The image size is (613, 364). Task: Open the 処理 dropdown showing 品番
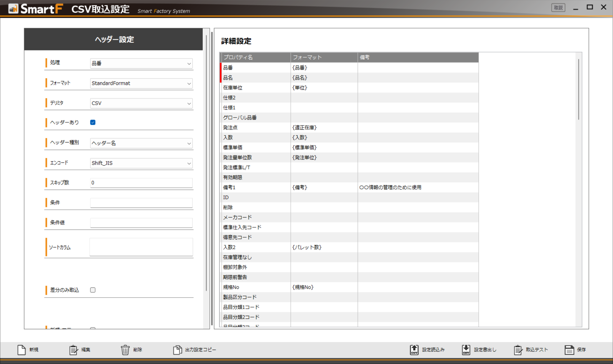pos(141,64)
